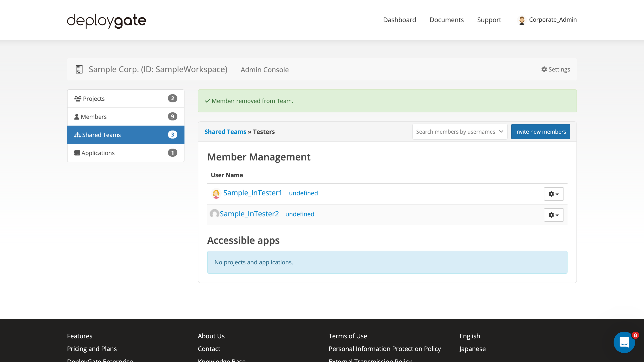The width and height of the screenshot is (644, 362).
Task: Click the Applications icon in sidebar
Action: pyautogui.click(x=77, y=153)
